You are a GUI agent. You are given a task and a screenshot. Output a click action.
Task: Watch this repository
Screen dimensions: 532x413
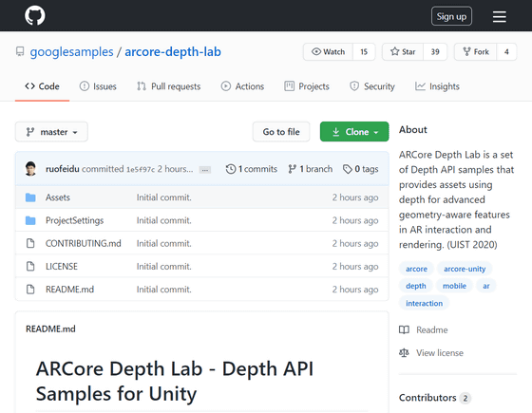click(x=328, y=52)
